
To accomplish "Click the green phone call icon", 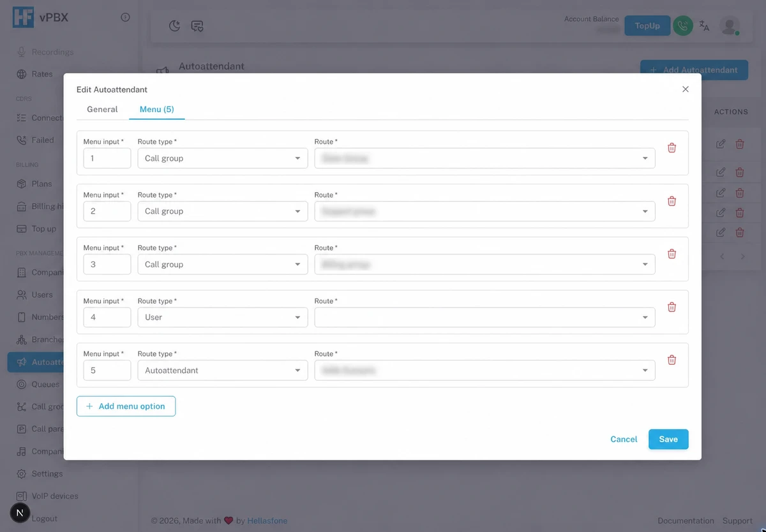I will [683, 26].
